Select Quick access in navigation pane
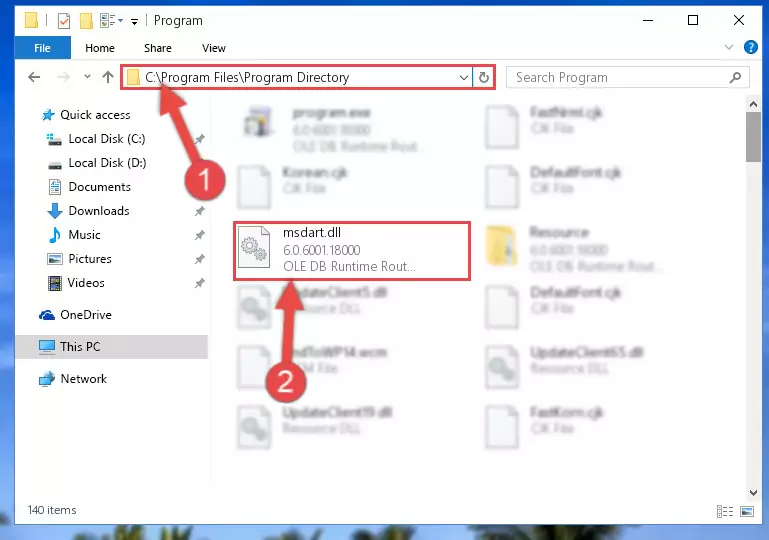 click(x=95, y=115)
